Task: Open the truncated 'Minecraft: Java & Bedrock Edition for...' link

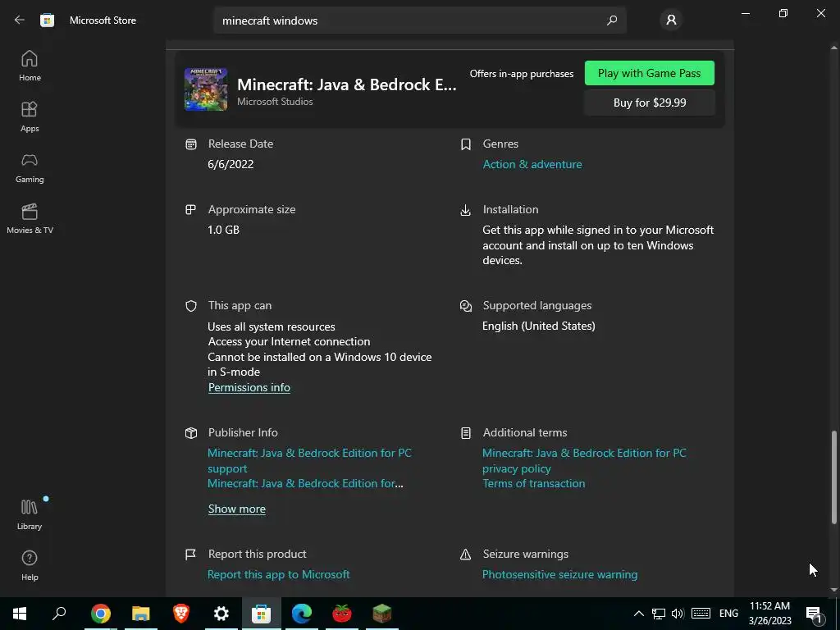Action: coord(305,483)
